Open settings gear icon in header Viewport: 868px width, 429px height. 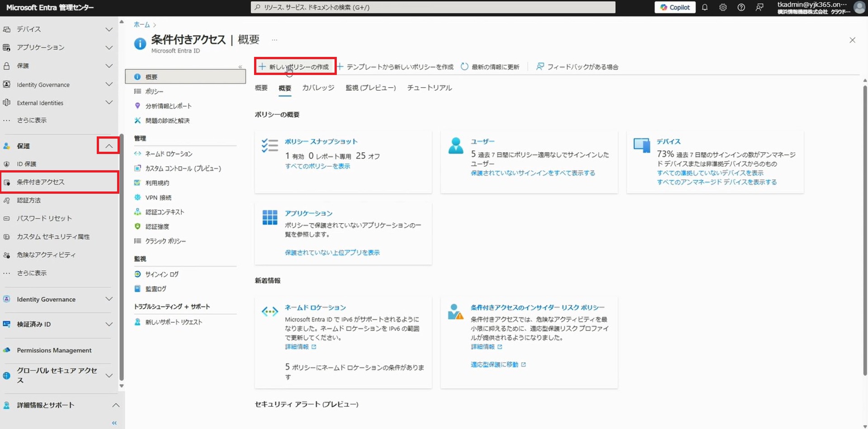tap(723, 7)
